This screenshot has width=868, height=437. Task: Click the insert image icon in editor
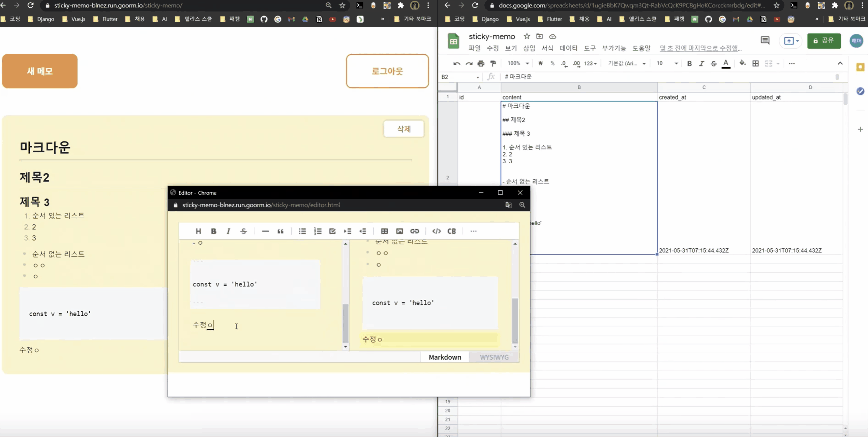399,231
